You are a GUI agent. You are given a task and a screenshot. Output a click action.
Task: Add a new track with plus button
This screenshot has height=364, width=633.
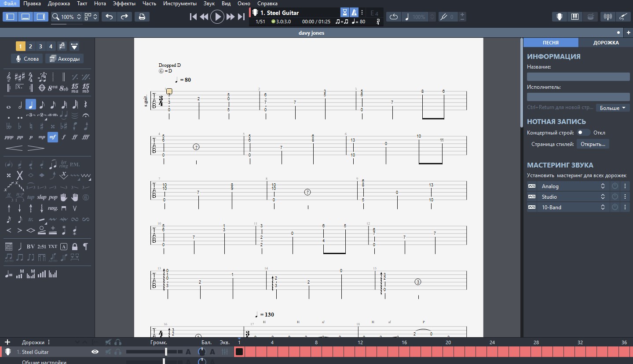point(7,342)
